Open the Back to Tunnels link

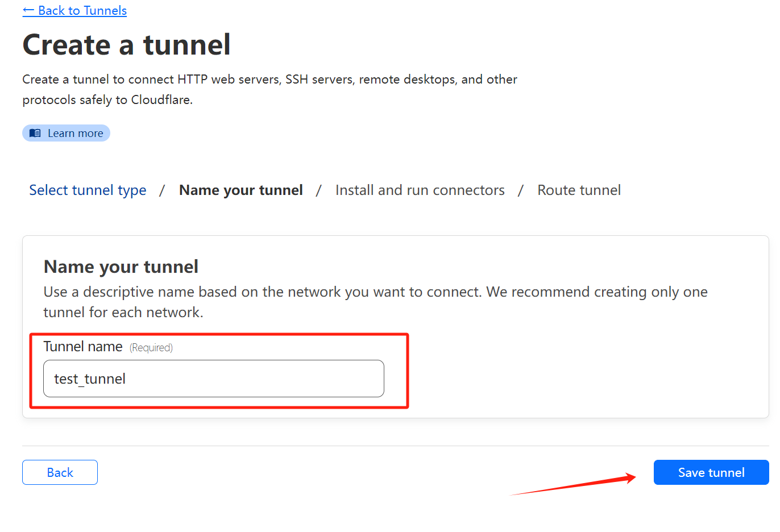pos(74,10)
